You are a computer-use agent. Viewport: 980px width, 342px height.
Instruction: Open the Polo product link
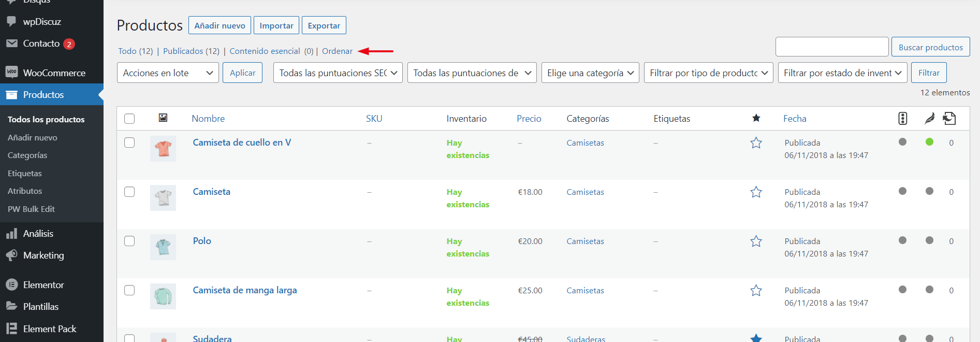coord(202,241)
